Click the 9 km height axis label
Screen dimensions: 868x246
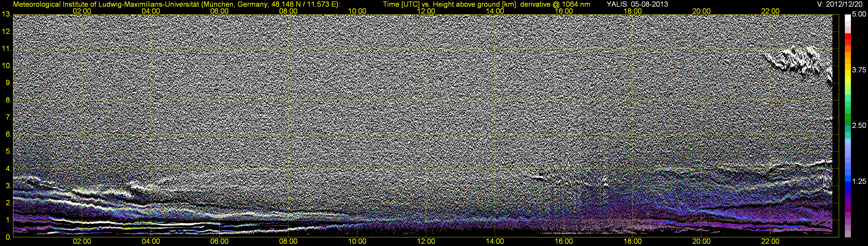click(x=8, y=83)
